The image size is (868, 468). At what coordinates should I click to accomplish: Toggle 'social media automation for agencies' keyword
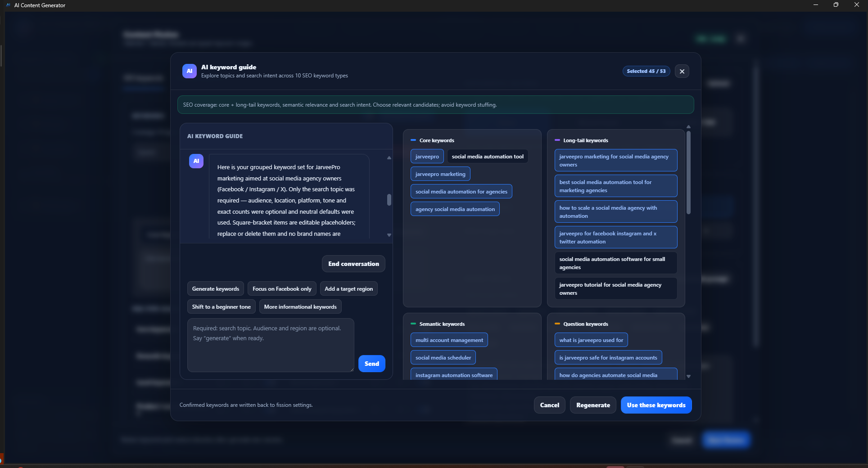[461, 192]
